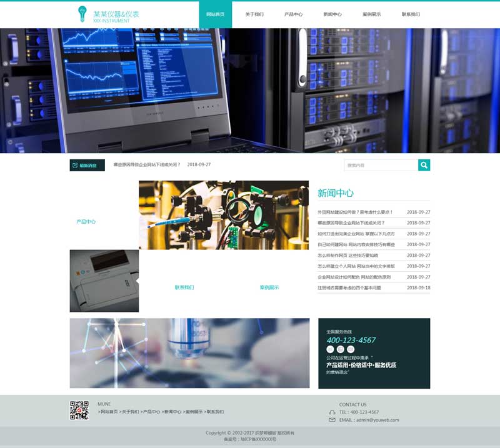Click the 联系我们 tile in the middle grid
Viewport: 500px width, 448px height.
184,287
